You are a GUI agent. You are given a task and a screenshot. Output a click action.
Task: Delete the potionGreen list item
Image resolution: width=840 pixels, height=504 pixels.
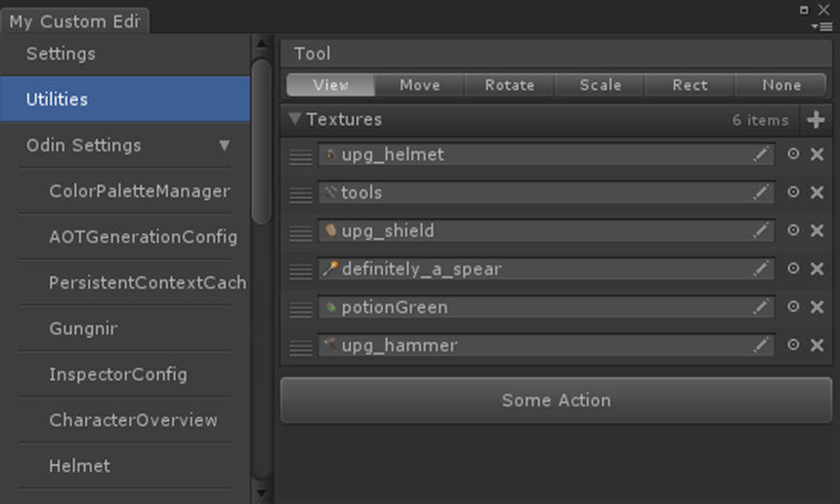[818, 307]
